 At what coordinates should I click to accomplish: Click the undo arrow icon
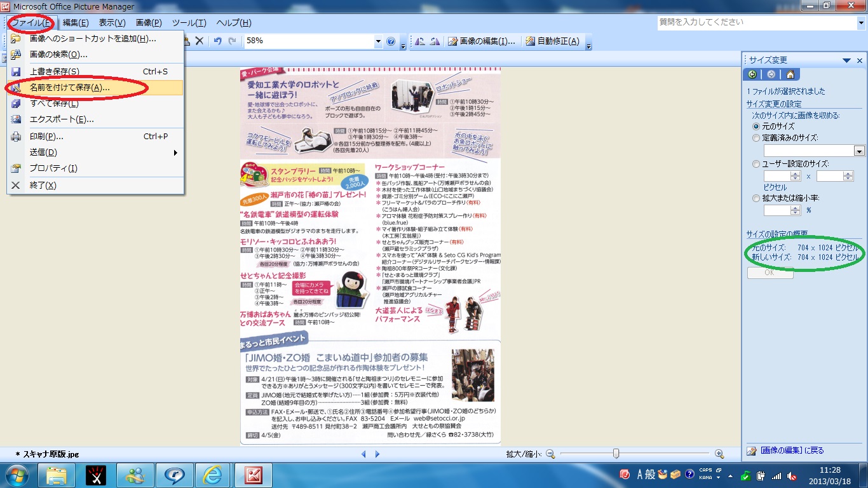click(217, 41)
